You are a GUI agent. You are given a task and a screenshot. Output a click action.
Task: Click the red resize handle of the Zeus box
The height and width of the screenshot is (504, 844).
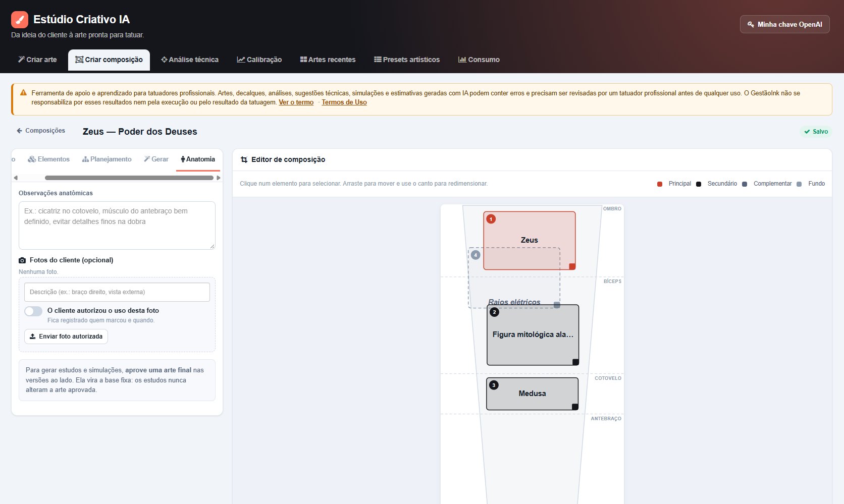pyautogui.click(x=572, y=266)
